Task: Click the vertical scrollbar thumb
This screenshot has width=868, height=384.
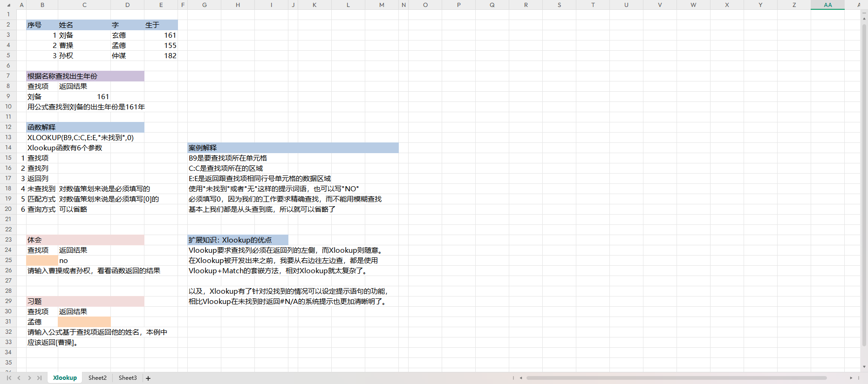Action: pyautogui.click(x=864, y=186)
